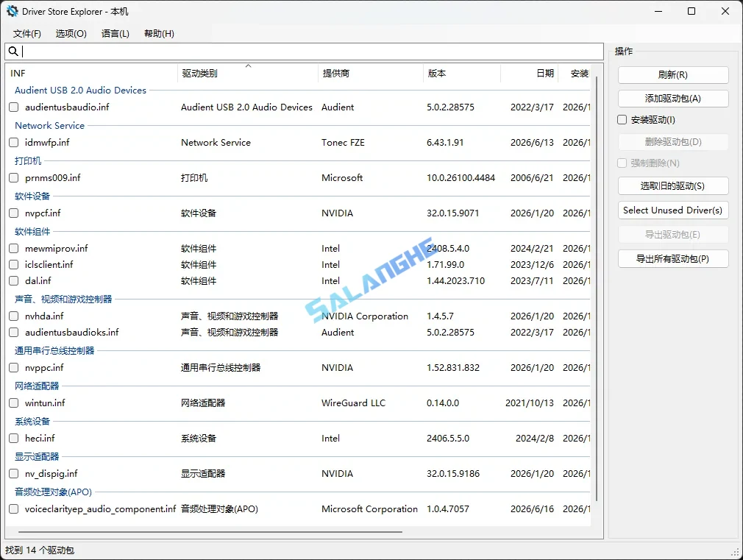
Task: Click version 10.0.26100.4484 cell
Action: (x=461, y=178)
